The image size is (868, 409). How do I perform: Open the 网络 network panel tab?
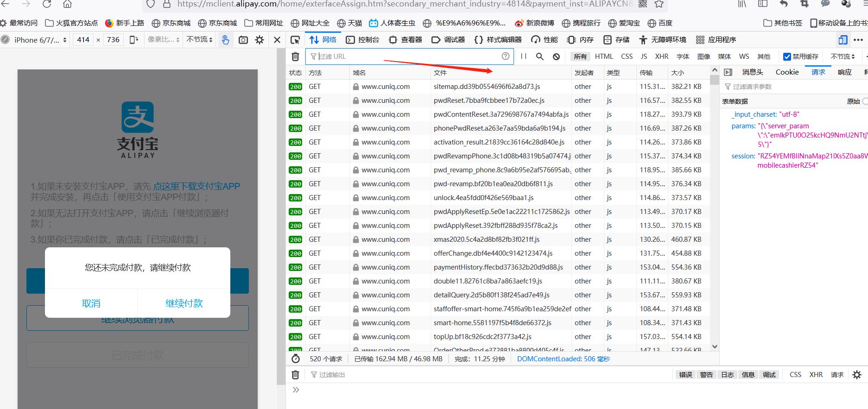tap(323, 40)
